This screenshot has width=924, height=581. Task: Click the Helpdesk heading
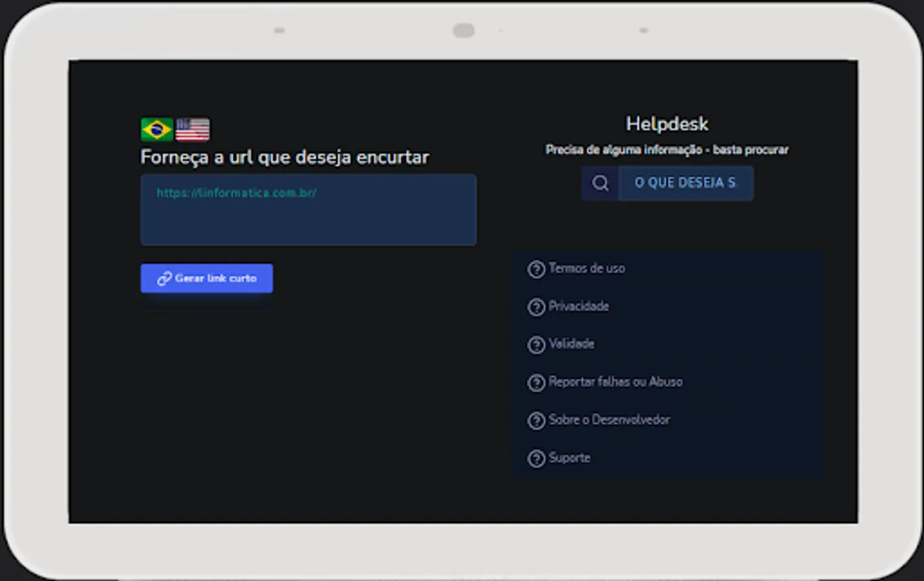pos(667,124)
